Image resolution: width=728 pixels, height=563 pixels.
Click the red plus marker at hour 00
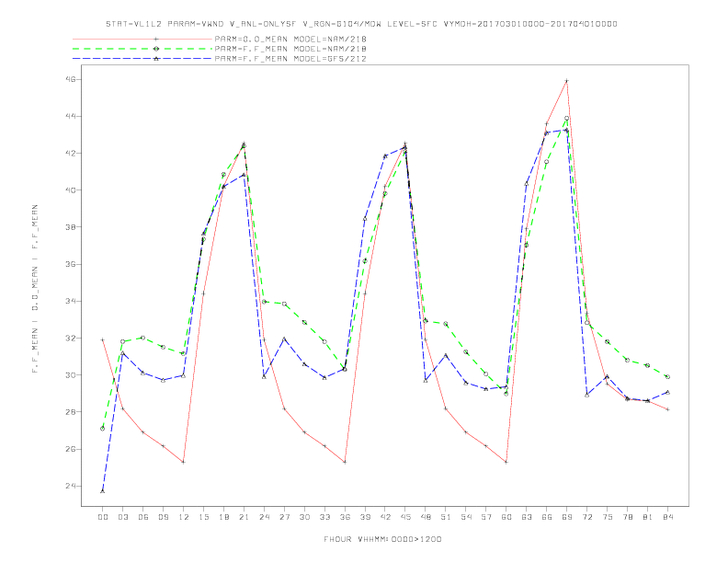click(103, 340)
